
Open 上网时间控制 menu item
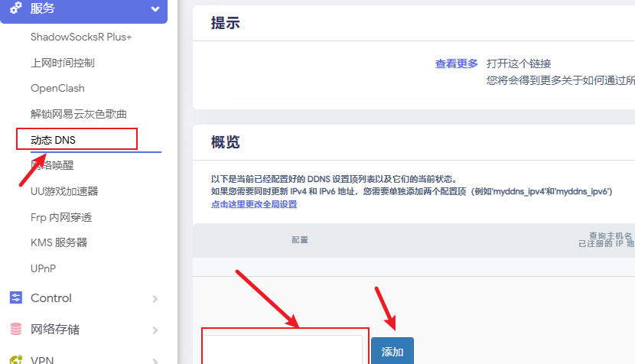pyautogui.click(x=63, y=63)
